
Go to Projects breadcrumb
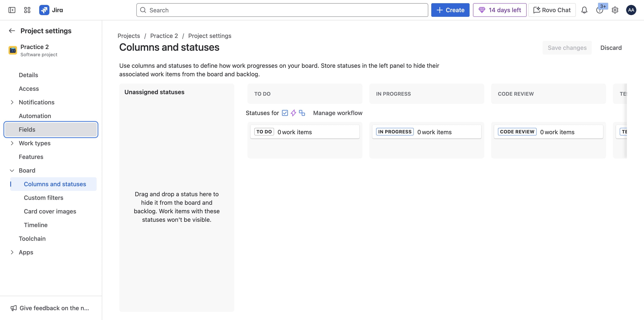[129, 36]
